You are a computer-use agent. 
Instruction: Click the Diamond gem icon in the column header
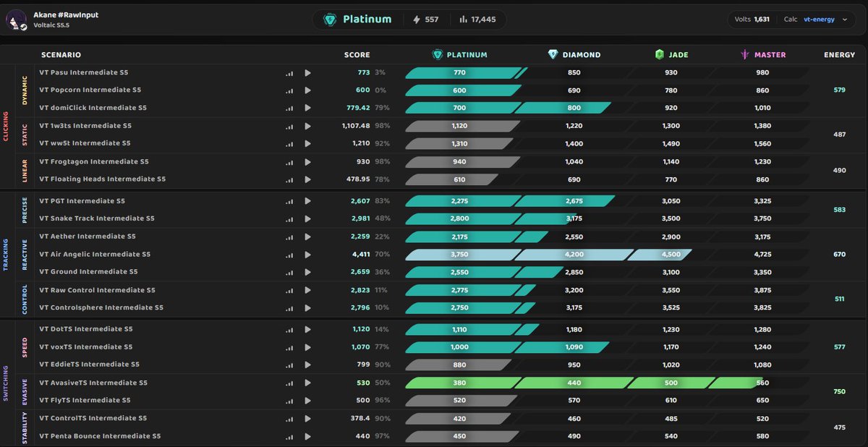(x=553, y=54)
